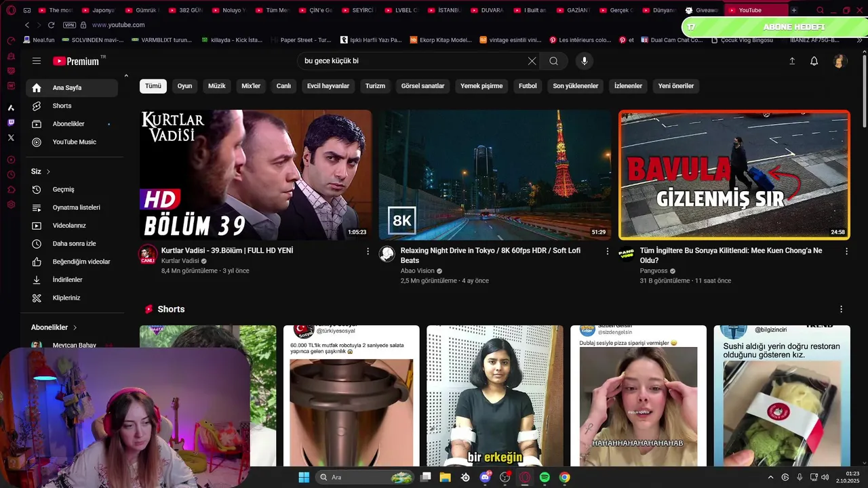The width and height of the screenshot is (868, 488).
Task: Open the YouTube hamburger guide menu
Action: pos(37,61)
